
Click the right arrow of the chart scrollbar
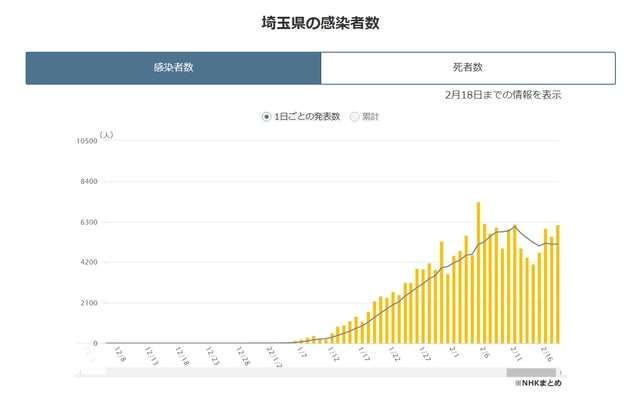[561, 372]
